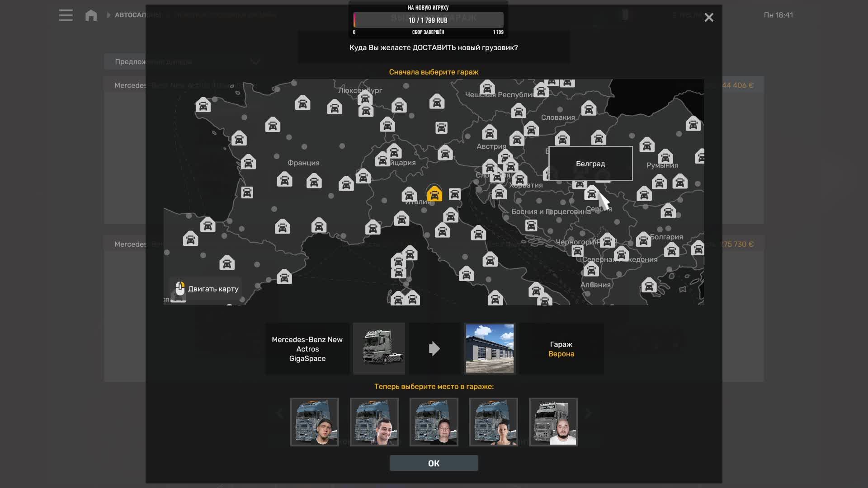Select the garage icon in Albania

591,270
